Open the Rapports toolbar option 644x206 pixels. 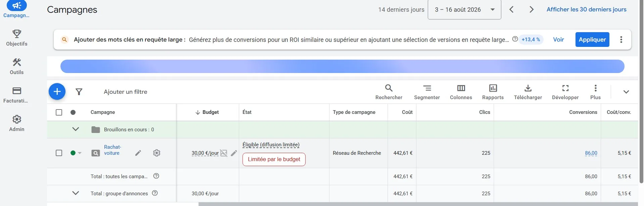coord(493,92)
